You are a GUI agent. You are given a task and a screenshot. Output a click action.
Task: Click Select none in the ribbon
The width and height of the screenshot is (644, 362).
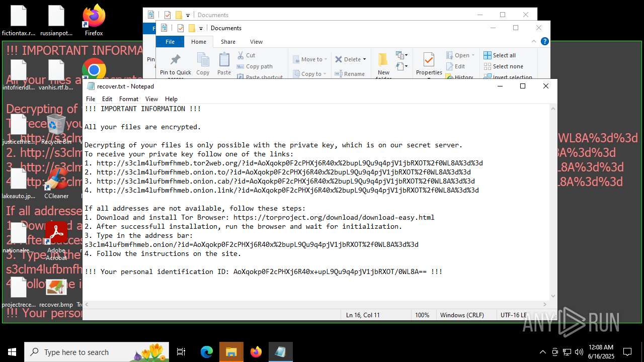coord(503,66)
